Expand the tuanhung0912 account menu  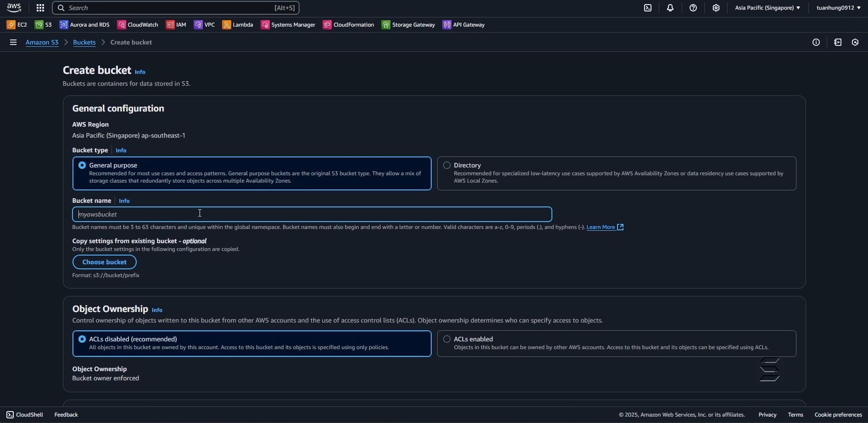[839, 8]
